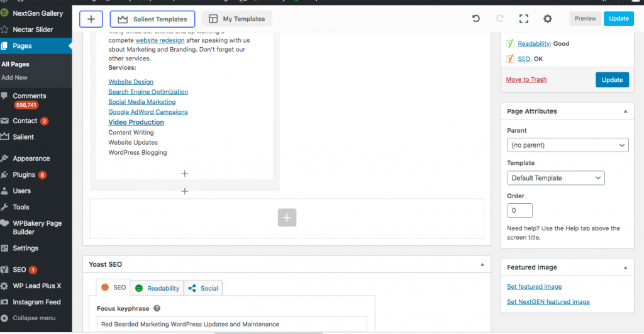The height and width of the screenshot is (334, 644).
Task: Click Social Media Marketing link
Action: coord(142,102)
